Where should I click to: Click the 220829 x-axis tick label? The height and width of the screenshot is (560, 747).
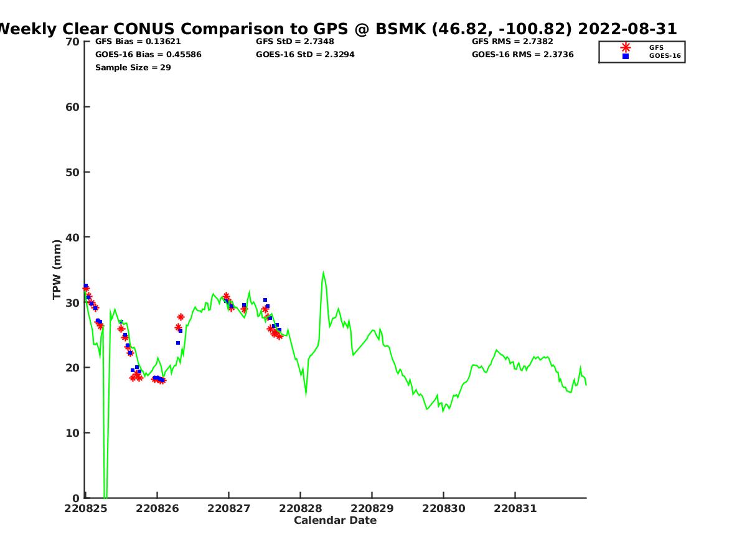372,508
